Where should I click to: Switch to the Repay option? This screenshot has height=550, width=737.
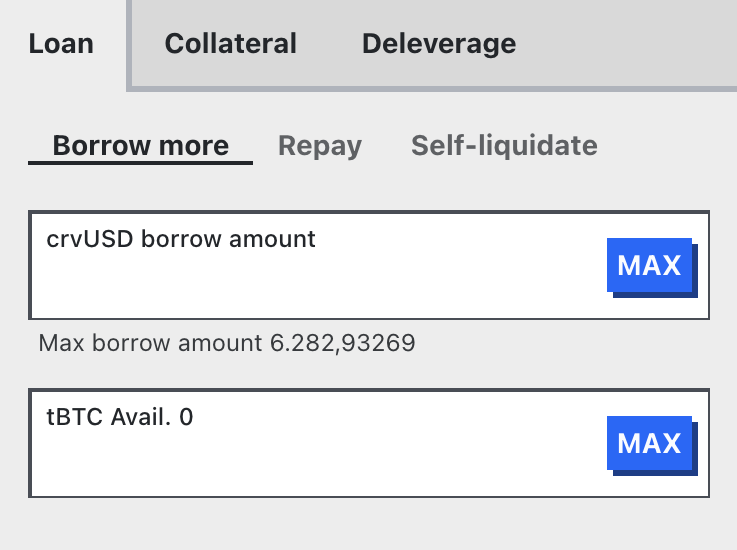pyautogui.click(x=319, y=146)
